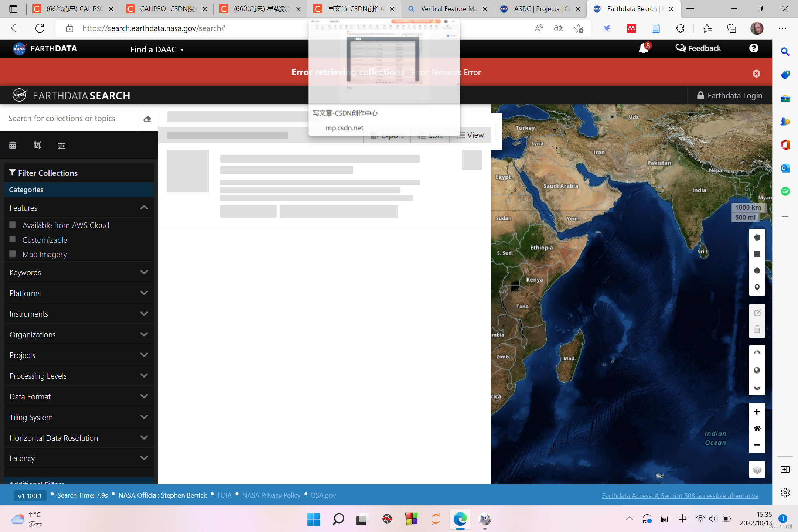The image size is (798, 532).
Task: Open the map layers switcher
Action: click(757, 470)
